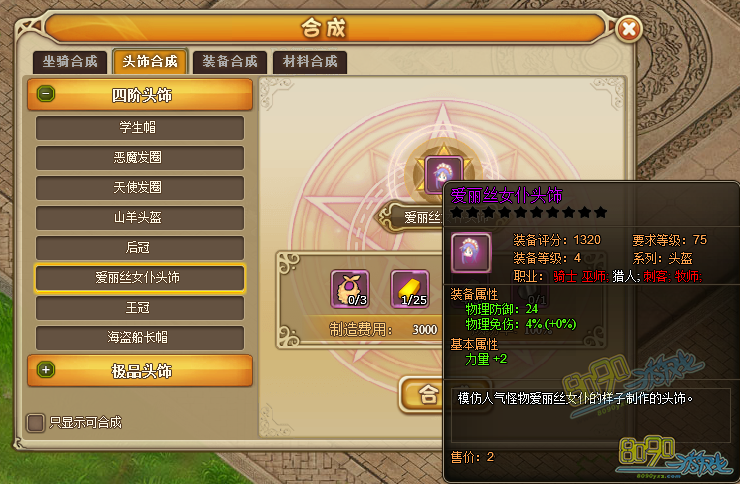The image size is (740, 484).
Task: Select 海盗船长帽 in the list
Action: 140,338
